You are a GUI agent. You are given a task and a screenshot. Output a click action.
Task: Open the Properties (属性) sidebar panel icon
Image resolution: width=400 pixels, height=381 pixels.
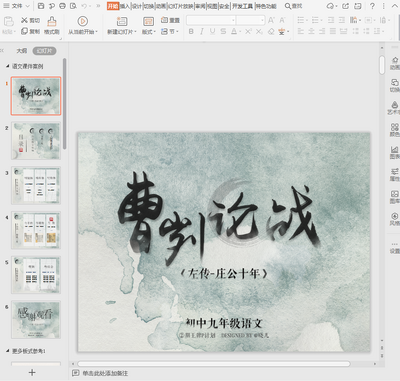[395, 175]
